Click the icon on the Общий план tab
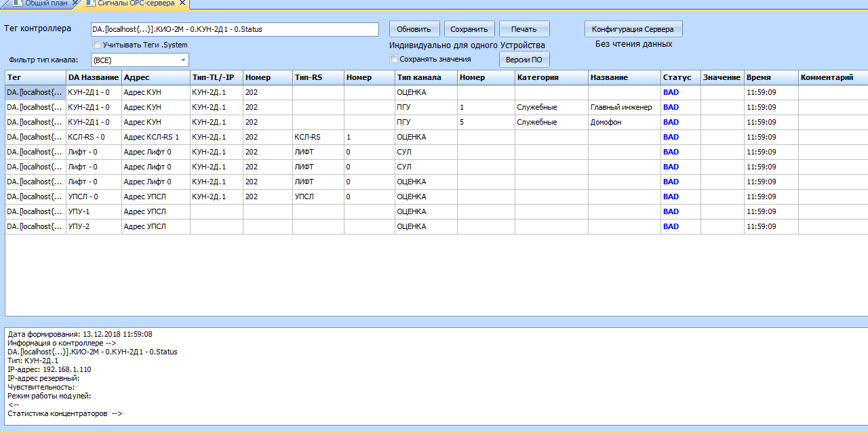 point(18,3)
